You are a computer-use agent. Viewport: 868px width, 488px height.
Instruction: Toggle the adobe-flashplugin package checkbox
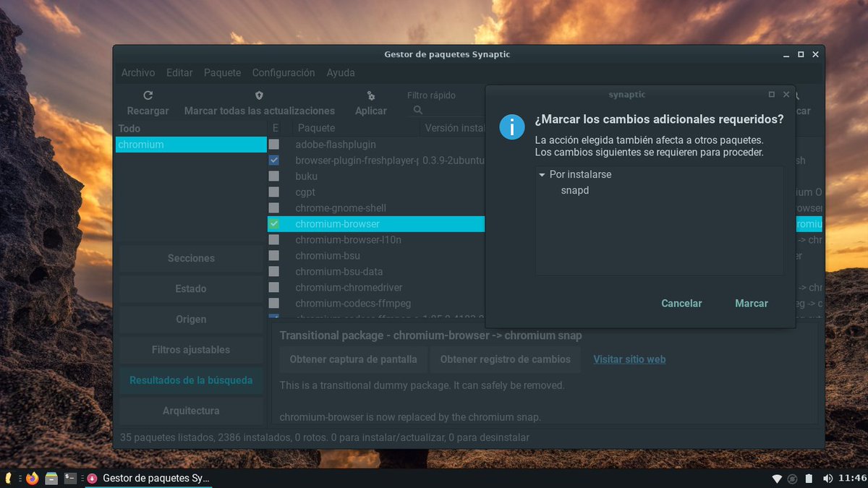pyautogui.click(x=274, y=145)
